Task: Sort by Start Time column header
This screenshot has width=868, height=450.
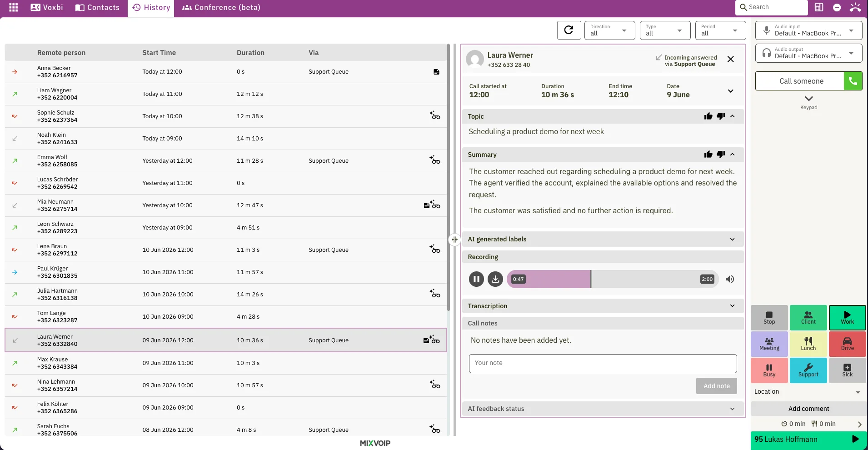Action: pos(159,53)
